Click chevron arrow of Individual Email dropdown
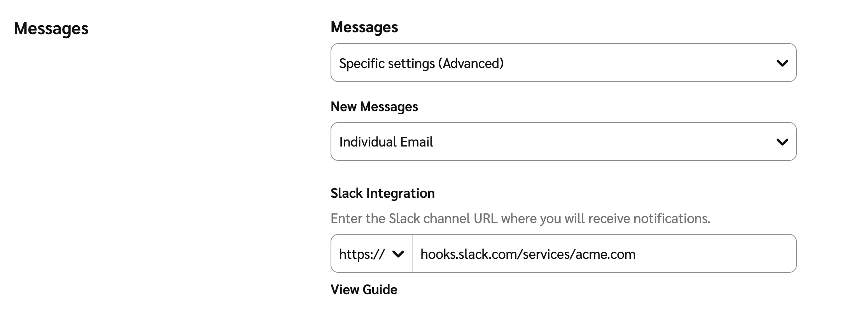 coord(782,142)
